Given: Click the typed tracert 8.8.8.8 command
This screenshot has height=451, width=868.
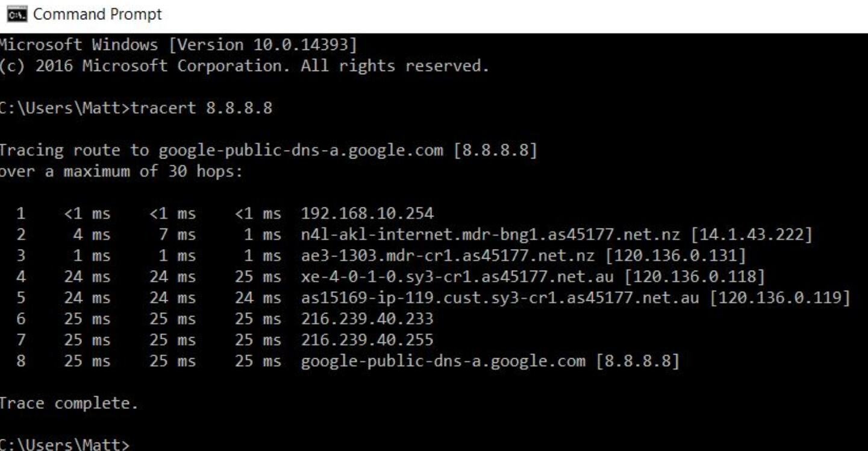Looking at the screenshot, I should (x=202, y=109).
